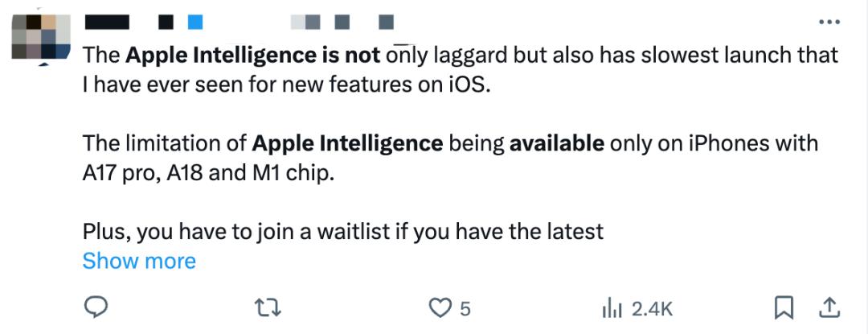The width and height of the screenshot is (868, 334).
Task: Like the tweet with the heart icon
Action: 439,307
